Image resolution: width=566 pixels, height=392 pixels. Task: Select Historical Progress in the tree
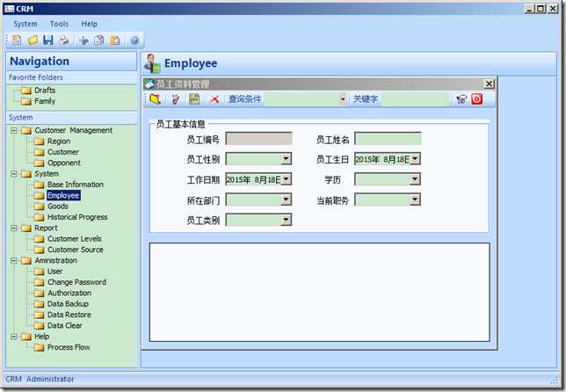pyautogui.click(x=77, y=217)
